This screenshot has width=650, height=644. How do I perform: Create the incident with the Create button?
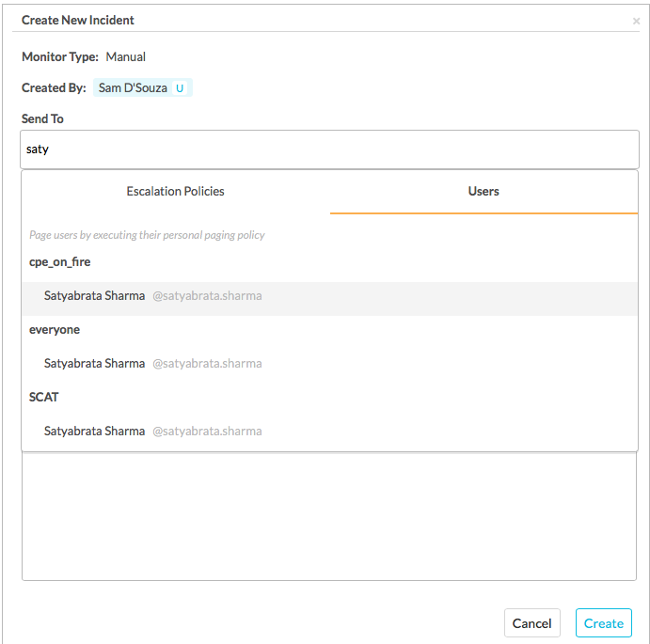[x=604, y=623]
